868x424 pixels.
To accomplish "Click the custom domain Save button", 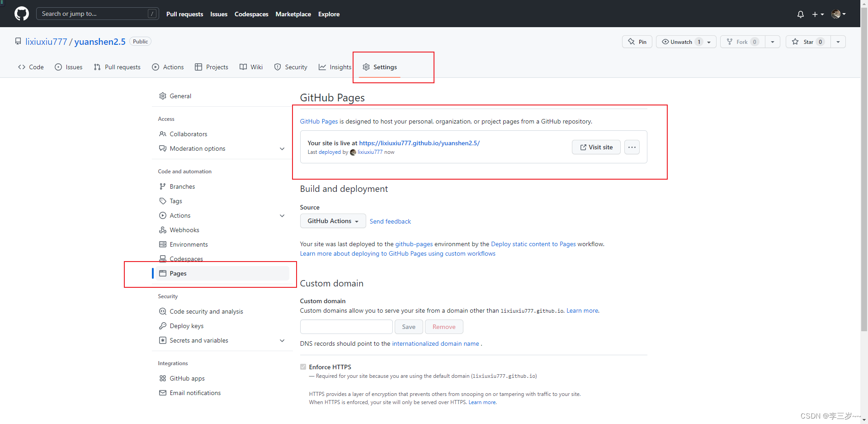I will tap(409, 327).
